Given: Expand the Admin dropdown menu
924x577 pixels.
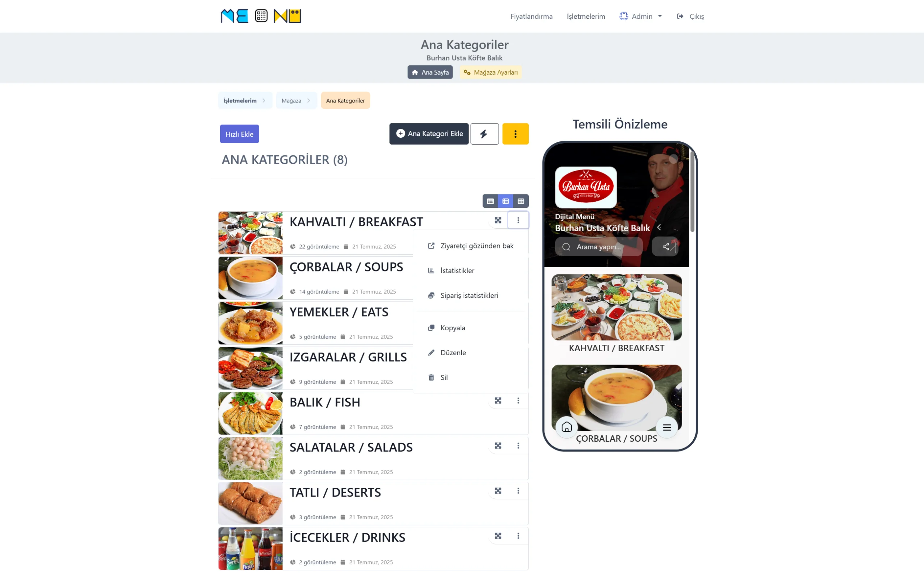Looking at the screenshot, I should (x=641, y=17).
